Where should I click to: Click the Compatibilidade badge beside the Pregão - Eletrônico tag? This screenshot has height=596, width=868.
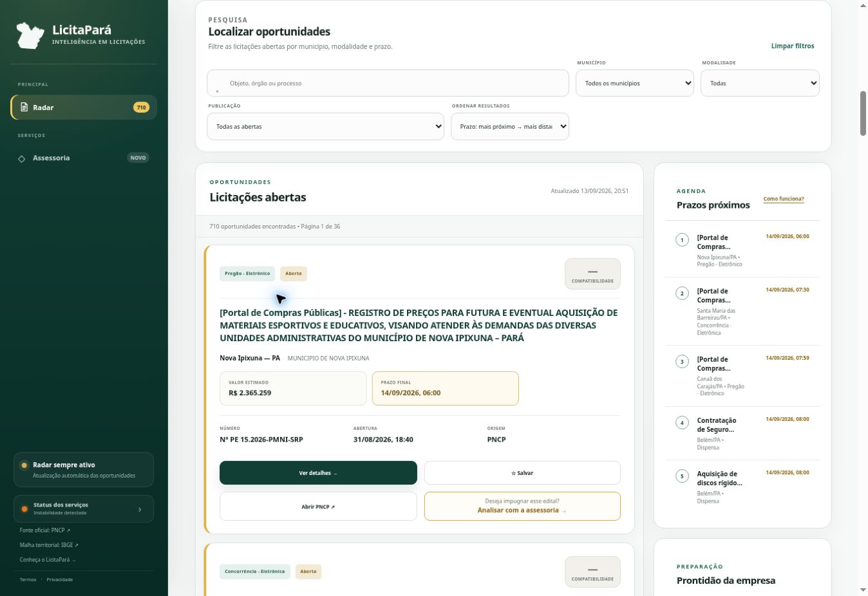pos(592,274)
